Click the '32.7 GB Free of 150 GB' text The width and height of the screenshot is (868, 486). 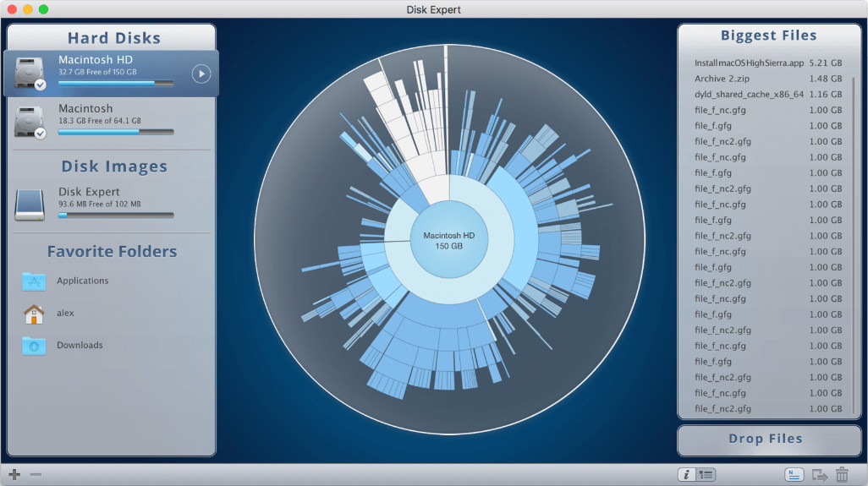97,72
